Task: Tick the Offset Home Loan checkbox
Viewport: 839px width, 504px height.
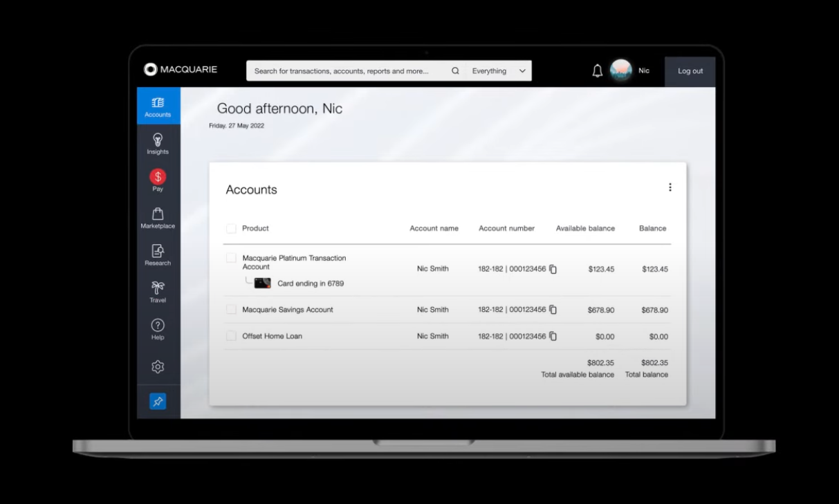Action: [231, 336]
